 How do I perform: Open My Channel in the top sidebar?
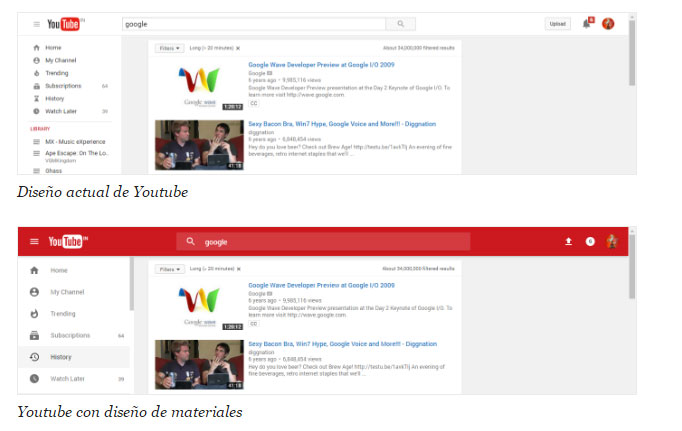coord(60,60)
